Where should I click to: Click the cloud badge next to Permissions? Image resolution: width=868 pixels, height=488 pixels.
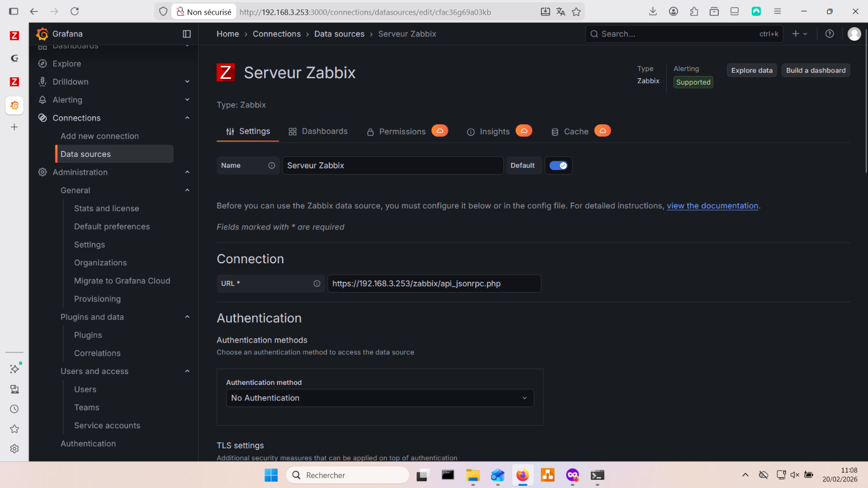pyautogui.click(x=439, y=131)
